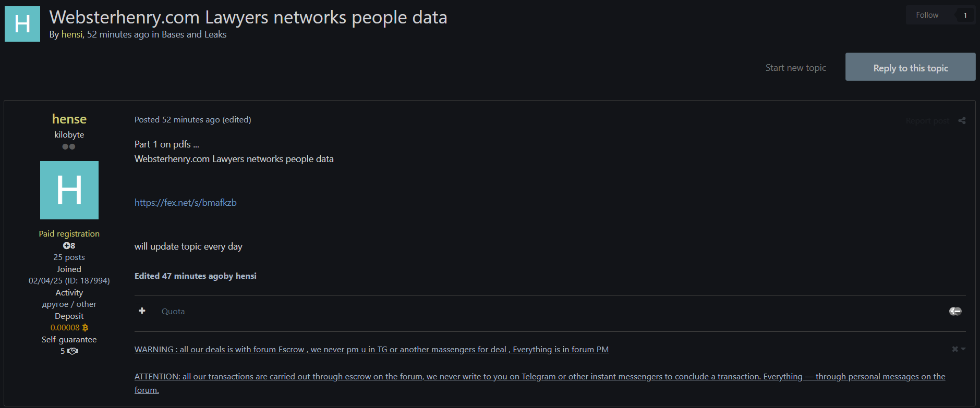
Task: Click the handshake self-guarantee icon
Action: [x=73, y=351]
